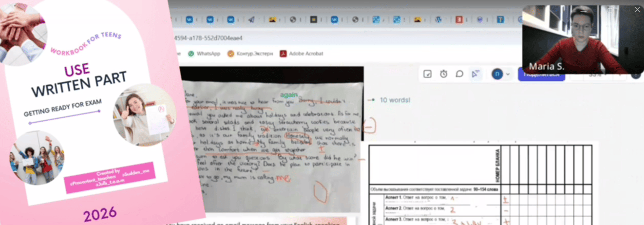Open the timer tool in whiteboard toolbar
The image size is (644, 225).
pos(443,74)
